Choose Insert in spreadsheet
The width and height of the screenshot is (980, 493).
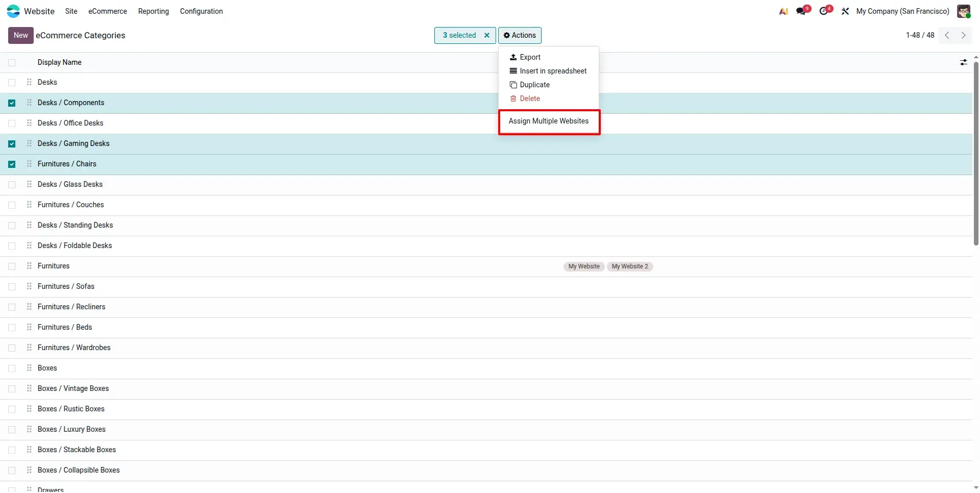point(549,71)
